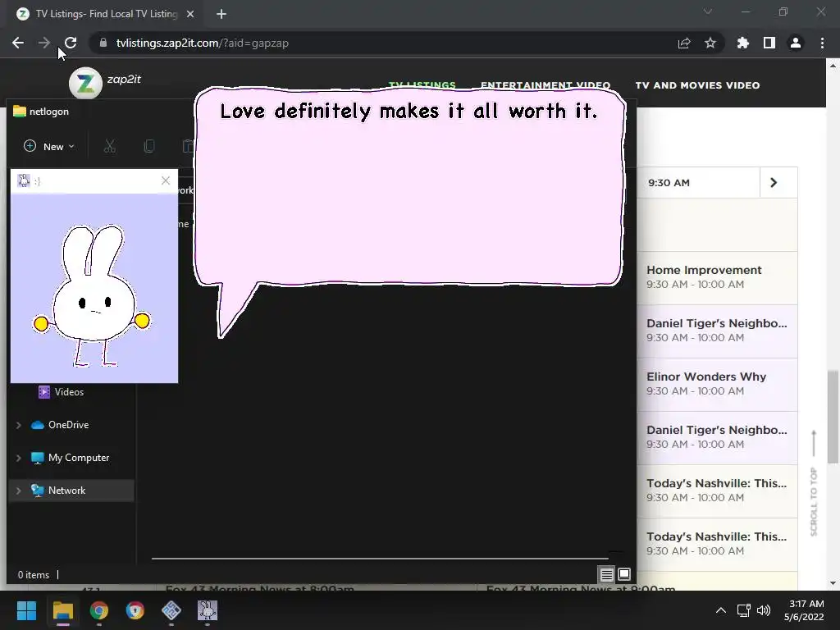Image resolution: width=840 pixels, height=630 pixels.
Task: Click the pink speech bubble
Action: point(410,188)
